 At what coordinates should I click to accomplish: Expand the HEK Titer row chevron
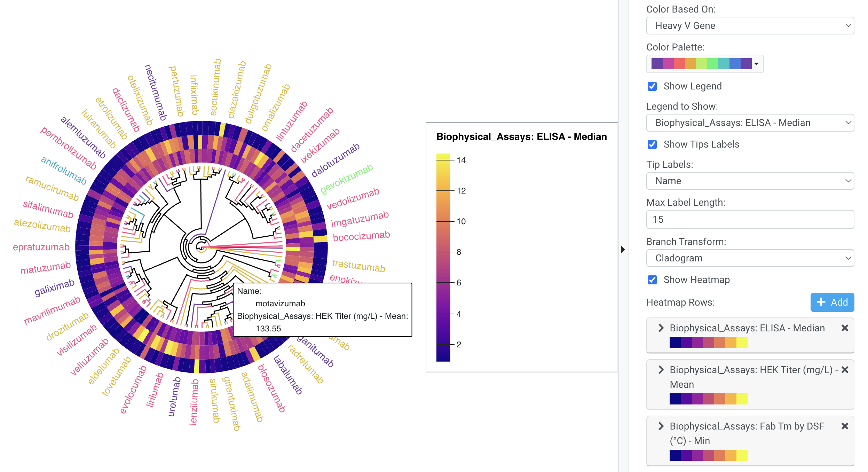661,370
